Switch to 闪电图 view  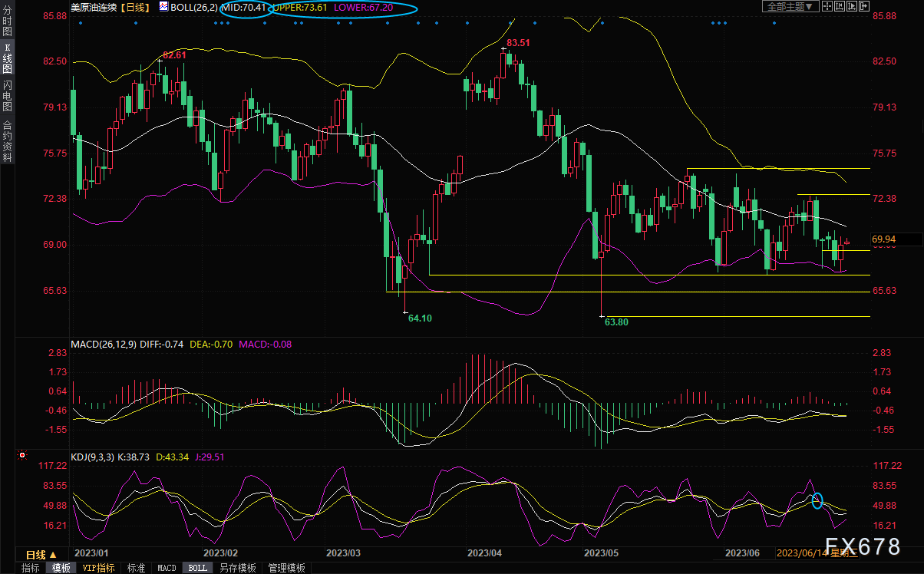click(x=8, y=96)
